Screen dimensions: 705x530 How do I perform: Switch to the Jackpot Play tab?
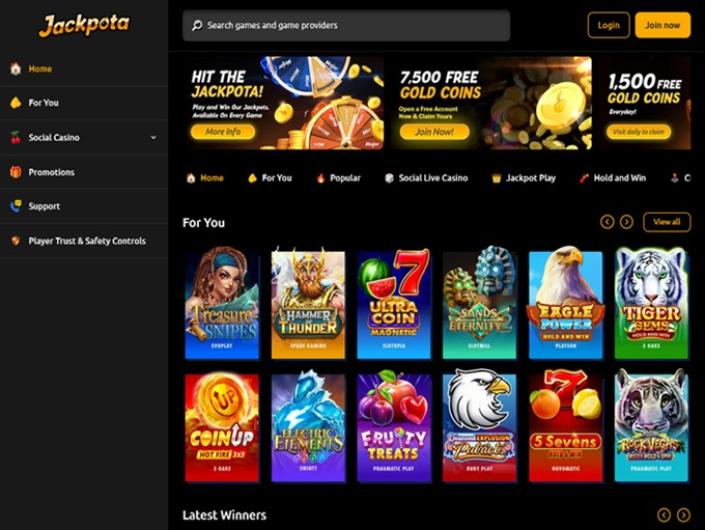click(524, 178)
